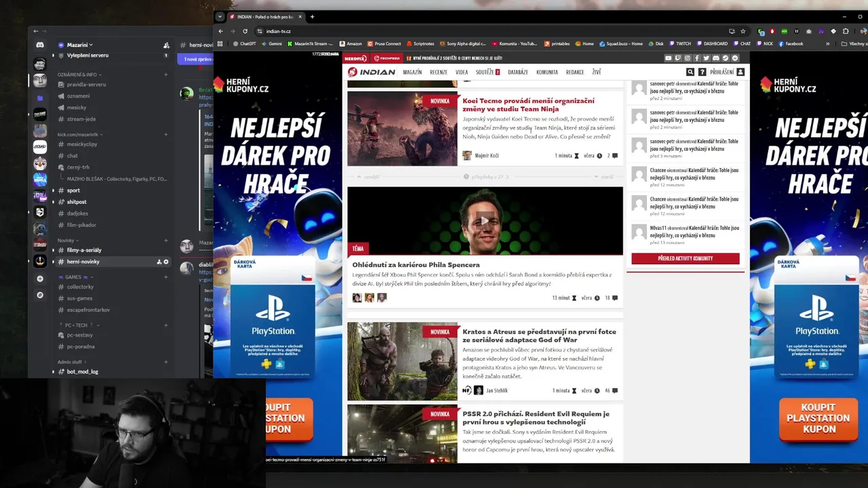The image size is (868, 488).
Task: Open the shitpost Discord channel
Action: tap(77, 202)
